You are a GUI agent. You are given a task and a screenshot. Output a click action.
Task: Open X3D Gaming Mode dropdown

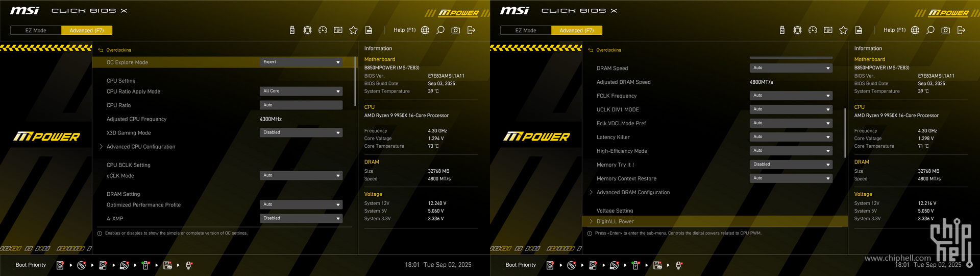point(301,132)
